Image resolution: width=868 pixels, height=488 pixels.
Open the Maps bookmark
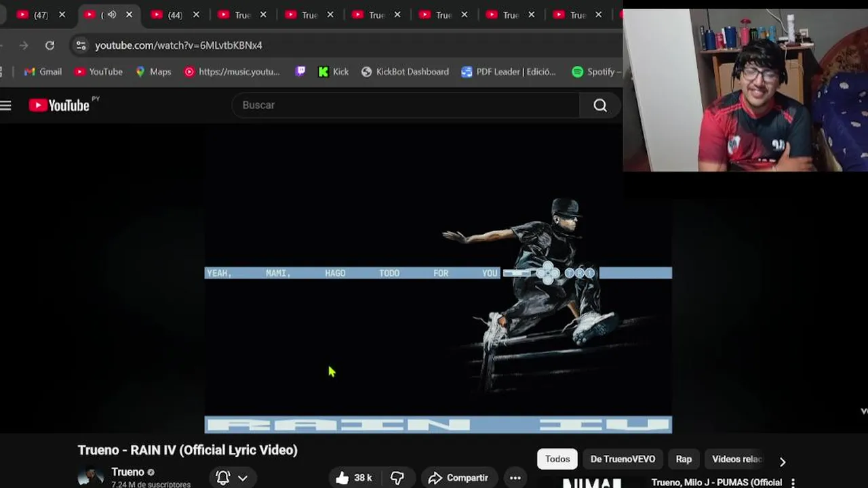pyautogui.click(x=153, y=72)
